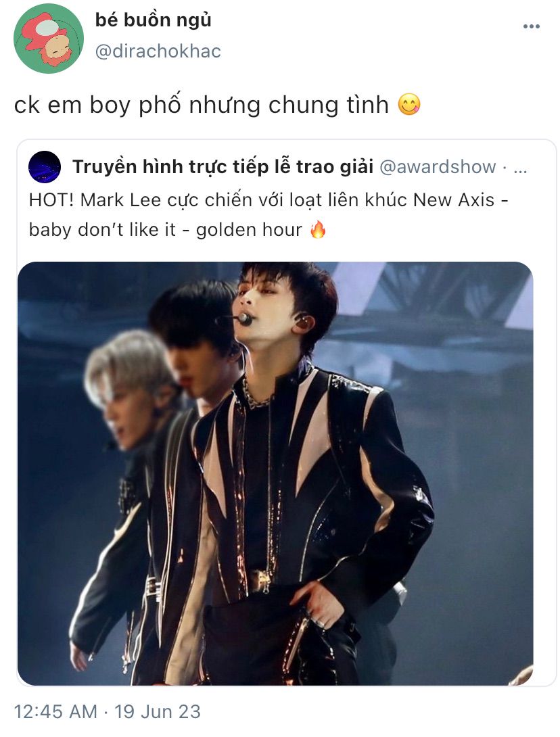Open the three-dot more options menu
Image resolution: width=560 pixels, height=737 pixels.
[531, 26]
